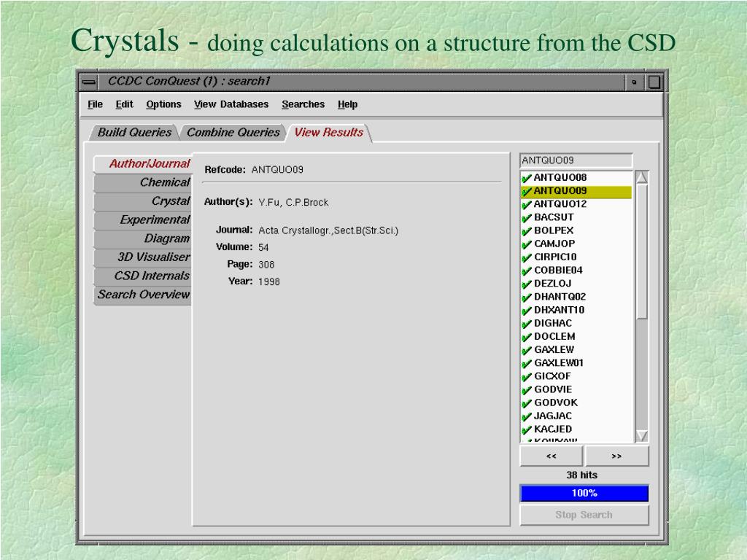Advance to next hit with >> button
The image size is (747, 560).
click(x=616, y=456)
